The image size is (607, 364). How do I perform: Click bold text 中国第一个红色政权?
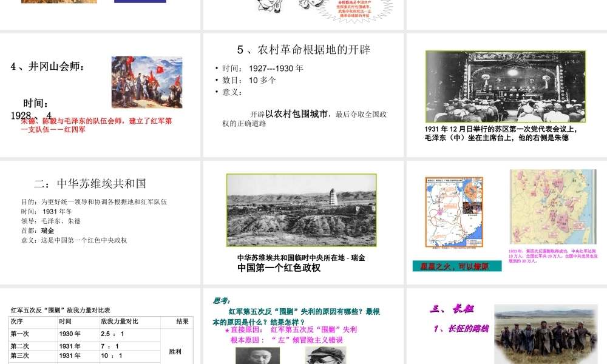pos(279,268)
